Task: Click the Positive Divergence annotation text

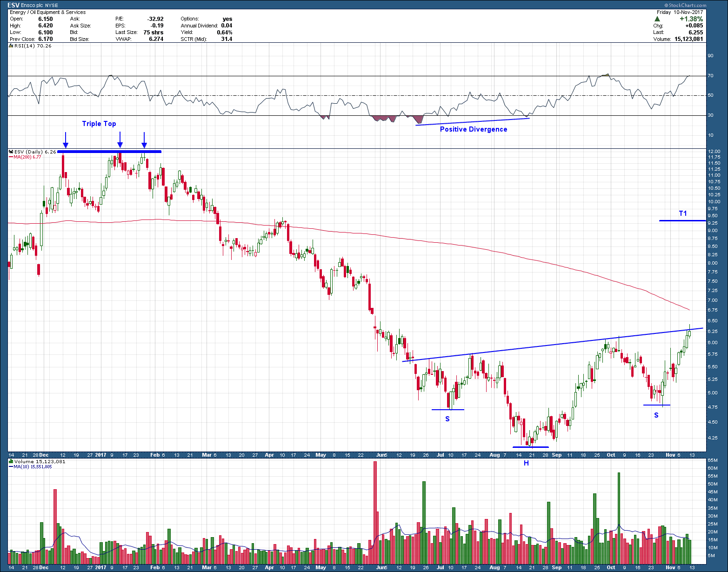Action: (x=474, y=129)
